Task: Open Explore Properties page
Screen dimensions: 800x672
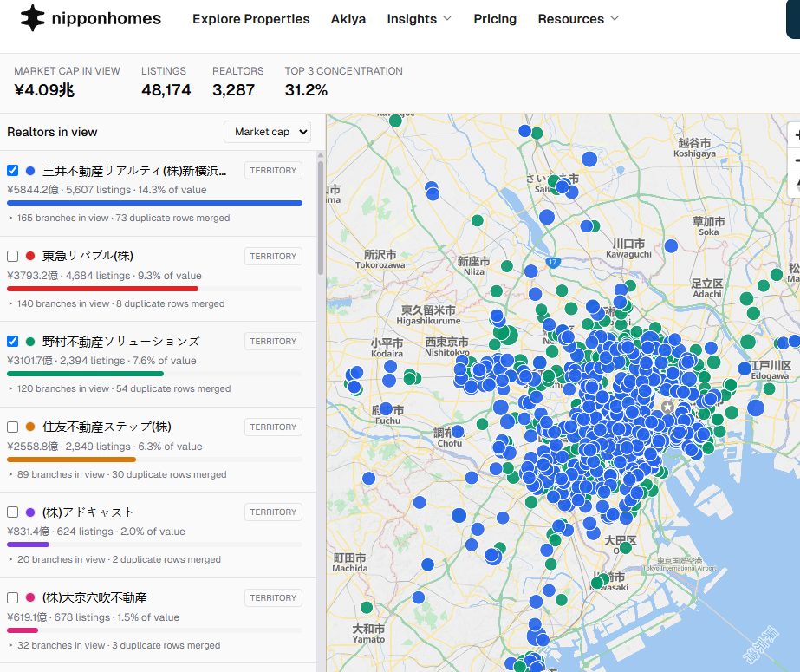Action: tap(251, 19)
